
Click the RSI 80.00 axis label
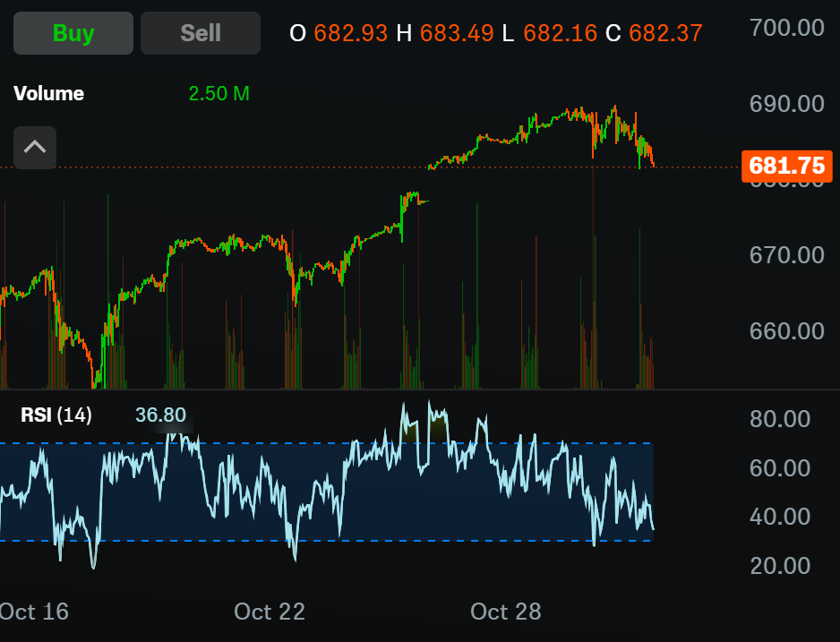[x=780, y=419]
